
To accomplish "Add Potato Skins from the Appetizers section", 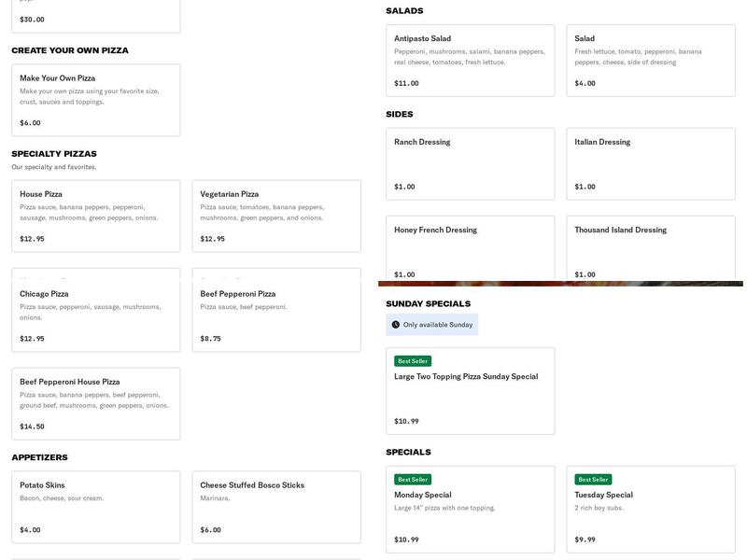I will pyautogui.click(x=95, y=507).
